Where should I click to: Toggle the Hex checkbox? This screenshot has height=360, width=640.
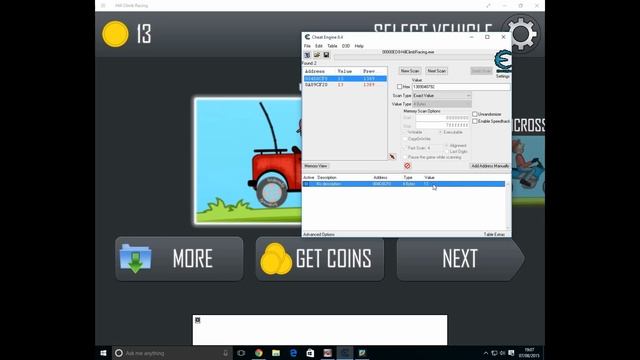pyautogui.click(x=400, y=87)
